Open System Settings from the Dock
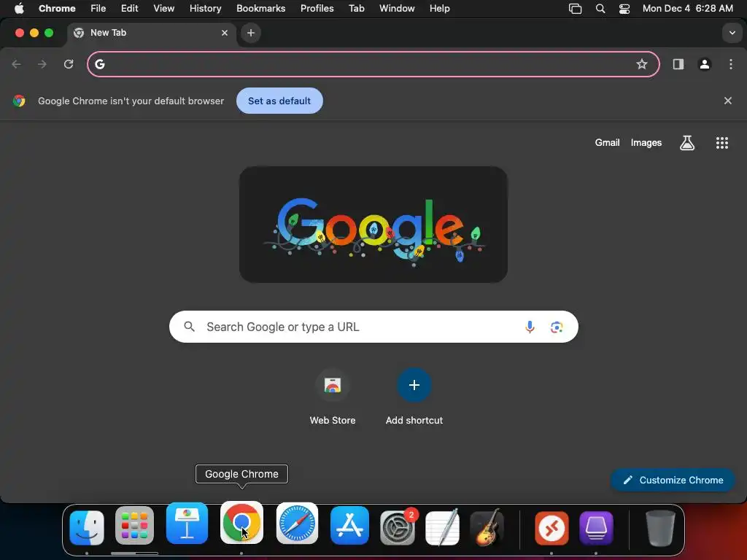The height and width of the screenshot is (560, 747). 398,528
